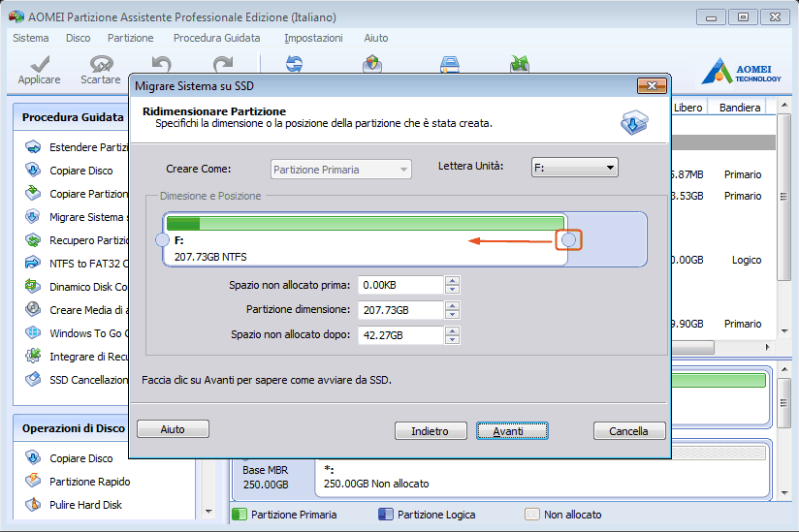This screenshot has height=532, width=799.
Task: Click the Recupero Partizione wizard icon
Action: coord(33,239)
